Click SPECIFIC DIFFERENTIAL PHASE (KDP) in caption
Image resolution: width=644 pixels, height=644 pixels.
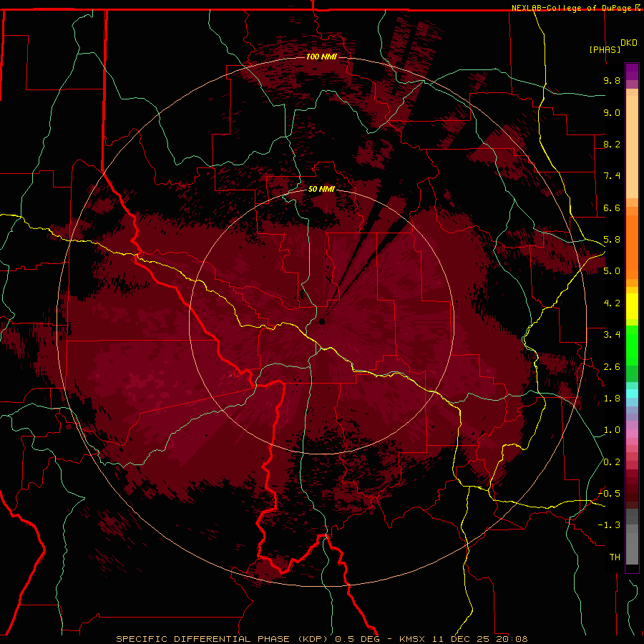[x=220, y=639]
